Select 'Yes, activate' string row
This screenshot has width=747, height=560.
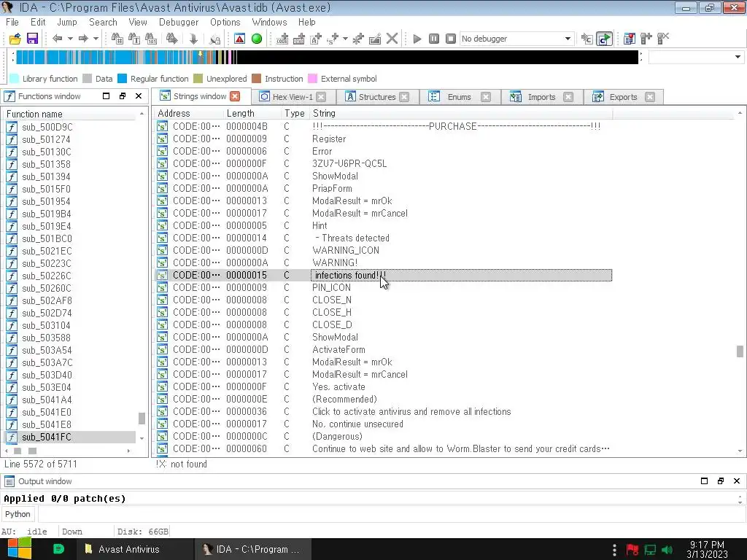click(384, 386)
